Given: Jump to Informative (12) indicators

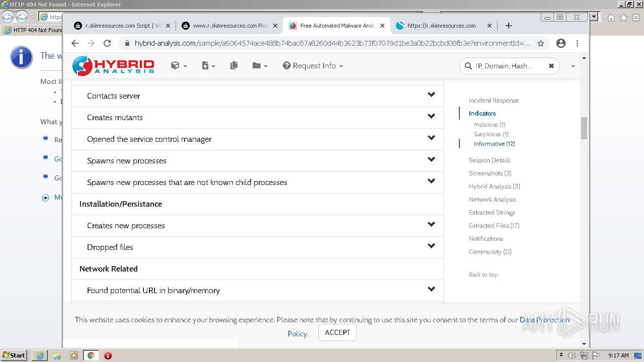Looking at the screenshot, I should (x=494, y=144).
